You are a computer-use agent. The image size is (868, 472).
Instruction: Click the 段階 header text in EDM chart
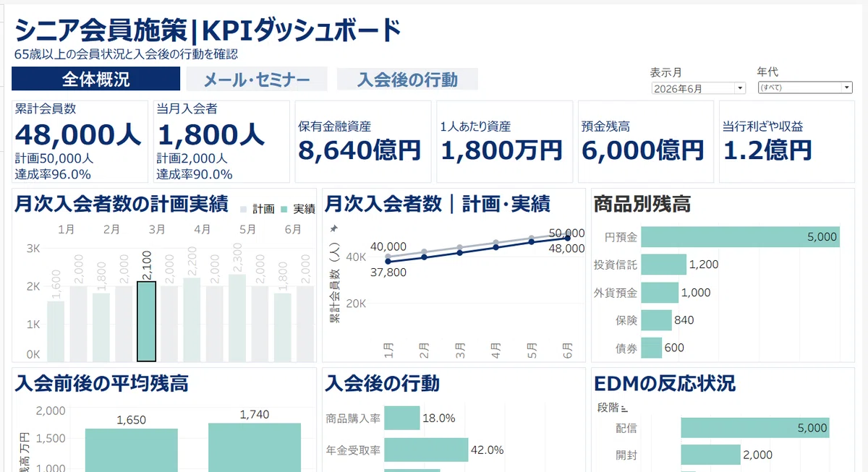[608, 408]
